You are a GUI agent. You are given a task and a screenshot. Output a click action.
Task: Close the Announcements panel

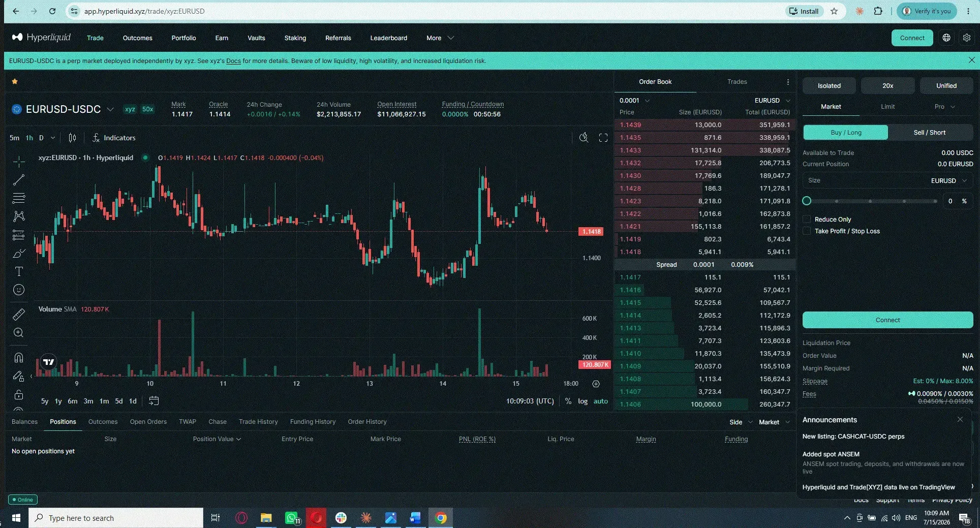(960, 420)
